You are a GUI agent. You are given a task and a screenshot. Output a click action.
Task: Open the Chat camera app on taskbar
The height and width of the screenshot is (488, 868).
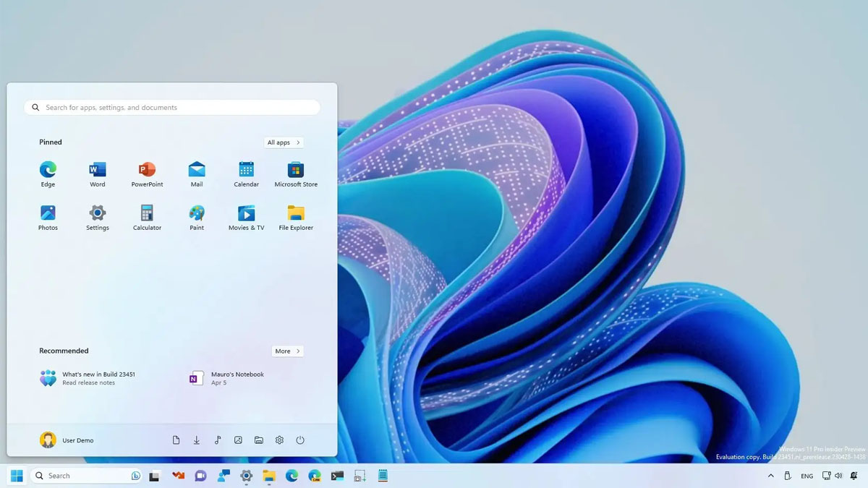point(200,476)
